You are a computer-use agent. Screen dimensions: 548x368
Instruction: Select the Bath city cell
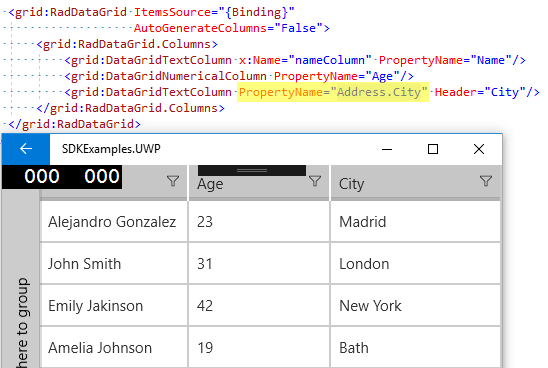(x=415, y=347)
